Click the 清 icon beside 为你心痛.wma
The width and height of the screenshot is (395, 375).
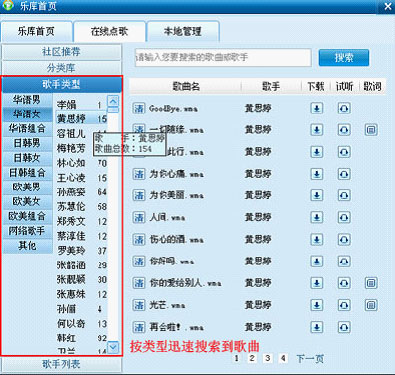pos(139,174)
